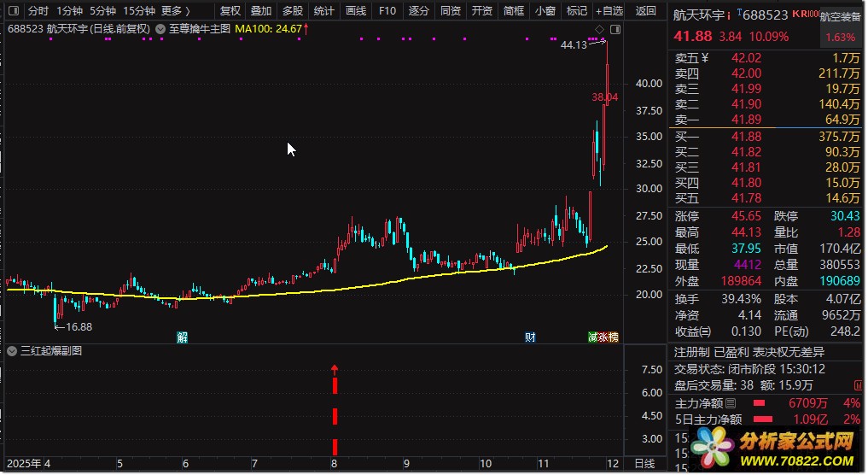Switch to the 5分钟 period tab

pyautogui.click(x=102, y=11)
